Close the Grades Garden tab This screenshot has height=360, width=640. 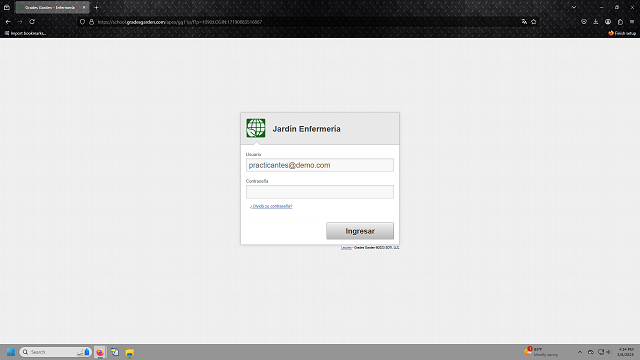tap(84, 7)
